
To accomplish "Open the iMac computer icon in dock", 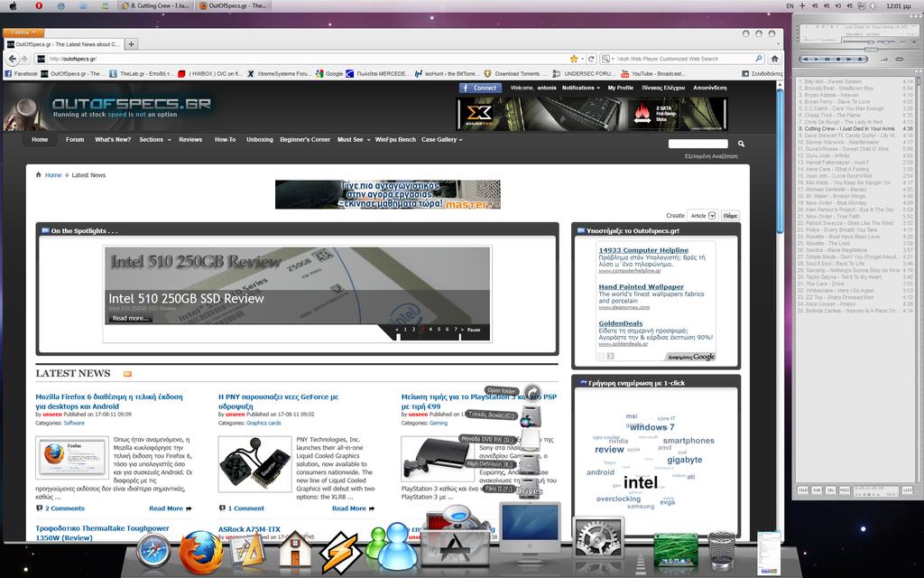I will (530, 531).
